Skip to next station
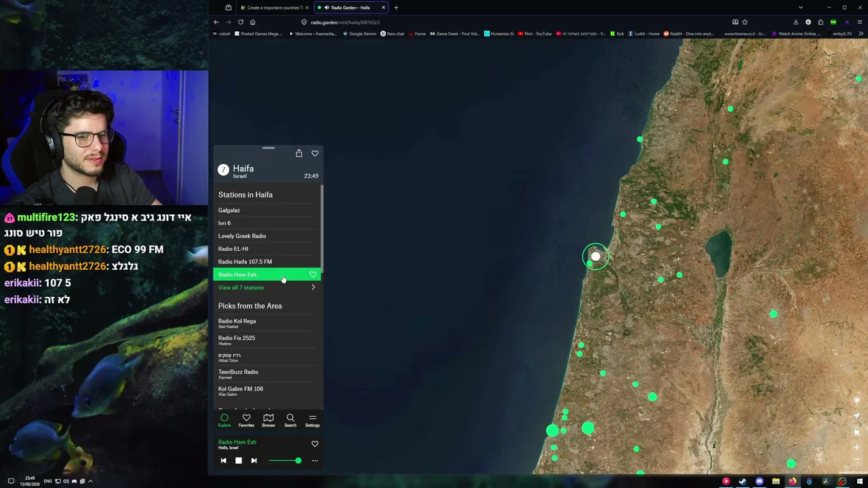This screenshot has width=868, height=488. 254,461
